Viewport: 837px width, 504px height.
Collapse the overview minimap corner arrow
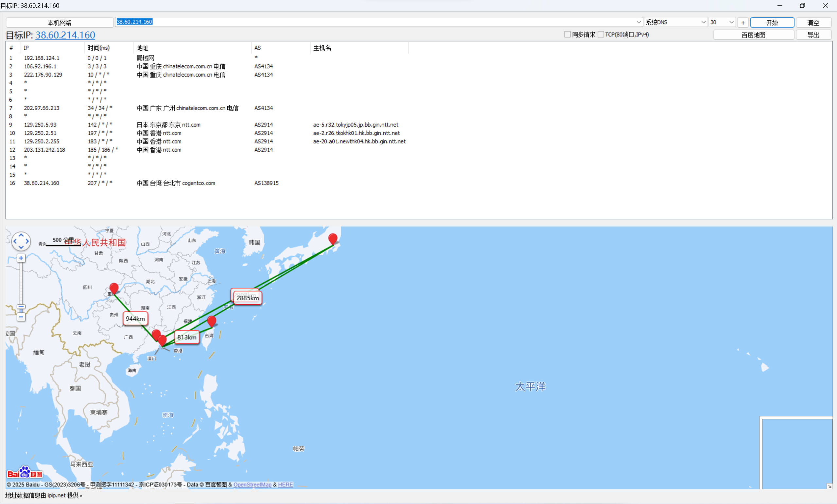coord(829,486)
